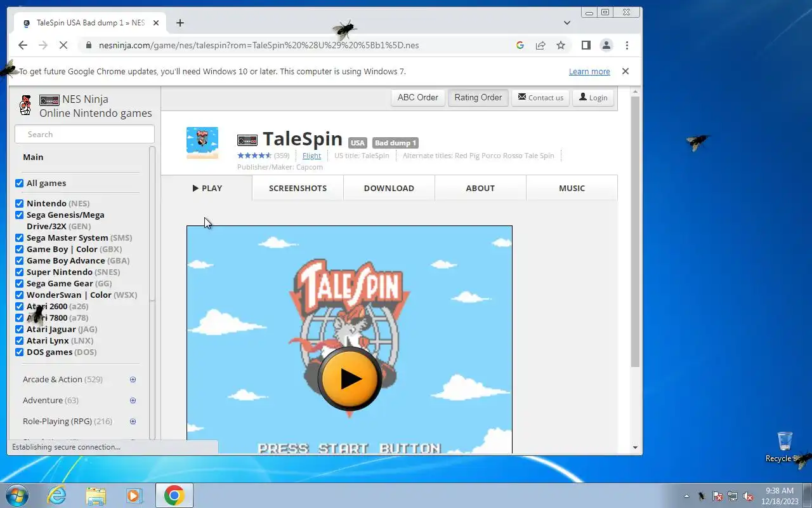Click the Chrome icon in the taskbar
Viewport: 812px width, 508px height.
pos(174,495)
